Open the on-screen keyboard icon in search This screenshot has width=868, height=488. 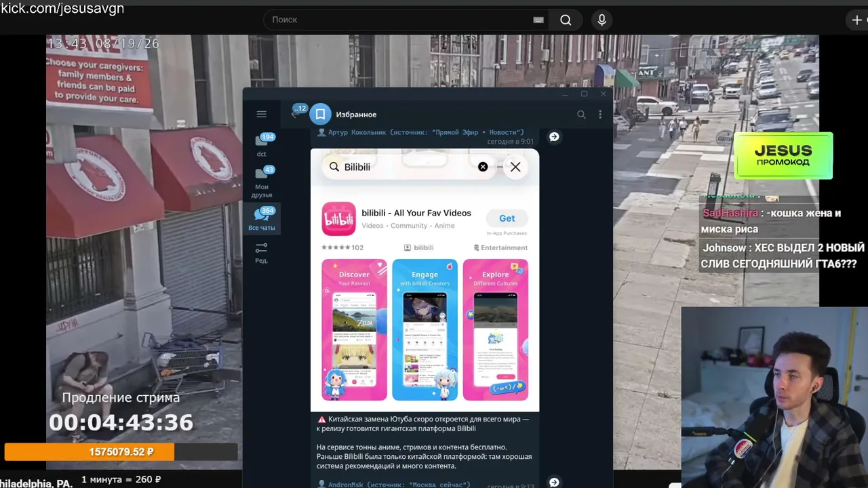(x=538, y=20)
